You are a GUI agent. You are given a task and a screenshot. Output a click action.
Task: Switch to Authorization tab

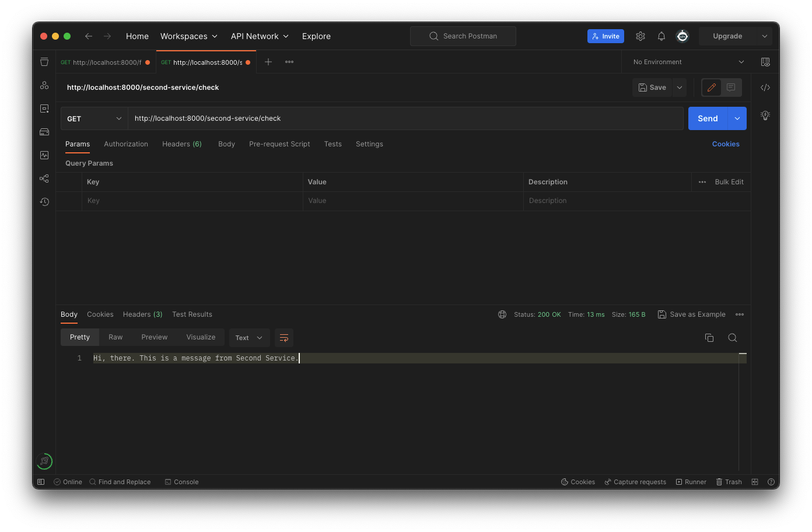(126, 144)
